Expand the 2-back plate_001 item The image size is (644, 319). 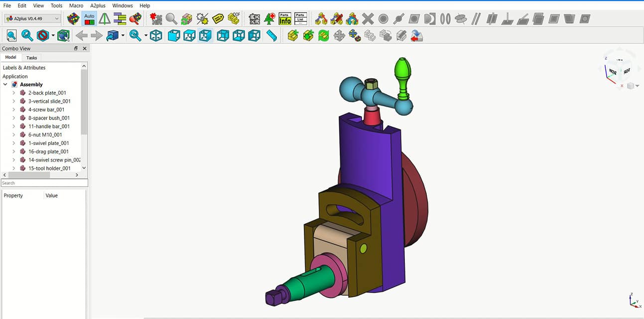click(x=13, y=93)
